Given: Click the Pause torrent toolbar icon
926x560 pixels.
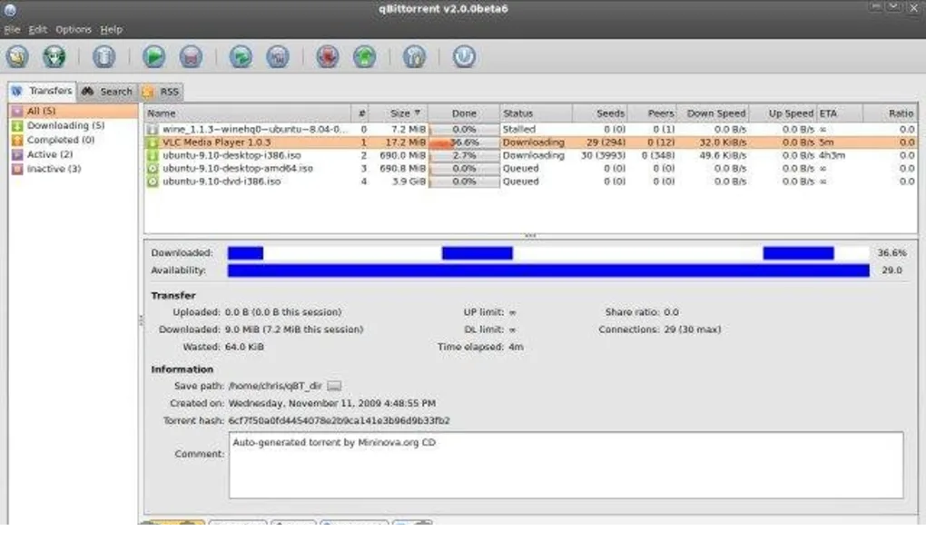Looking at the screenshot, I should tap(191, 56).
